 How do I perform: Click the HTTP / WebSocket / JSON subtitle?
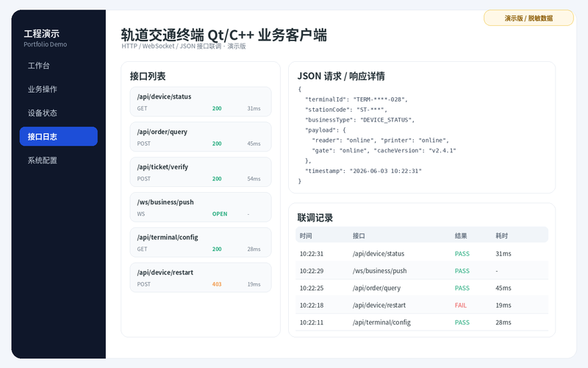tap(184, 46)
